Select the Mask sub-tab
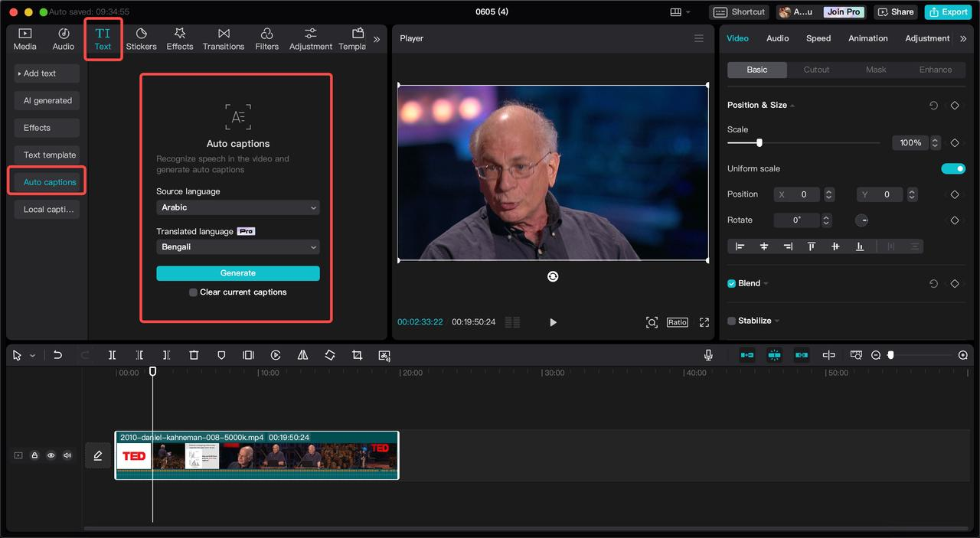980x538 pixels. tap(876, 70)
